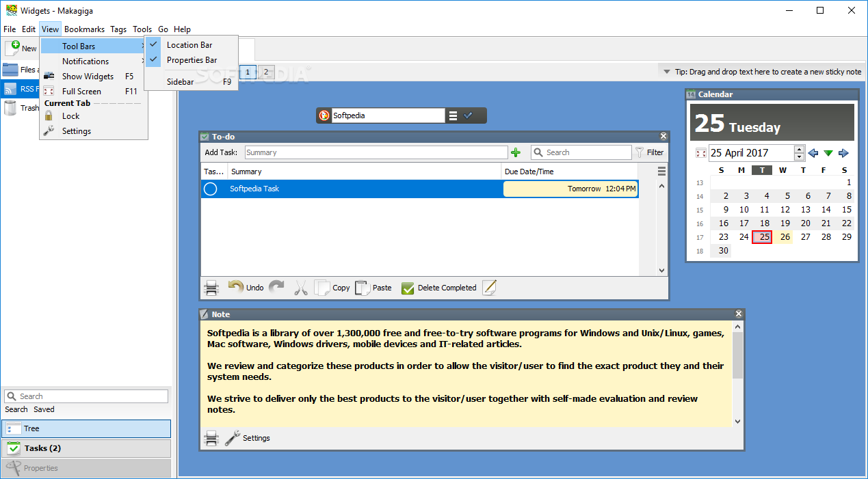Screen dimensions: 868x479
Task: Switch to widget page 1
Action: [248, 72]
